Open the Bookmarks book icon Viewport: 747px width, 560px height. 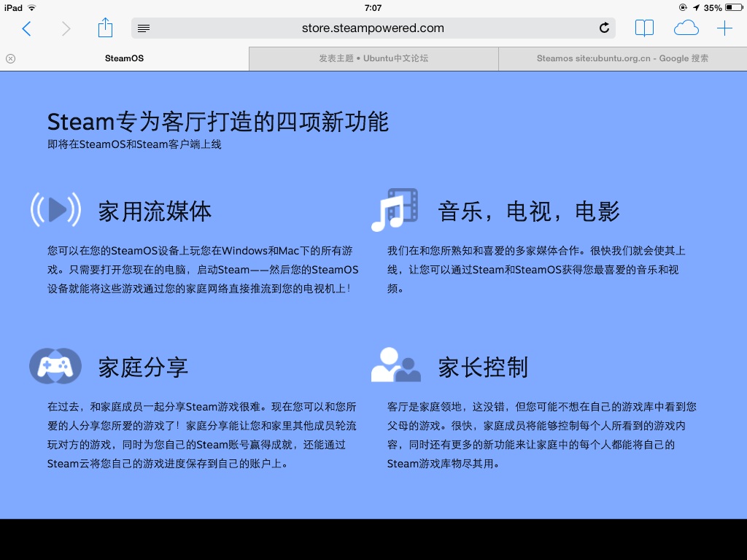(644, 28)
